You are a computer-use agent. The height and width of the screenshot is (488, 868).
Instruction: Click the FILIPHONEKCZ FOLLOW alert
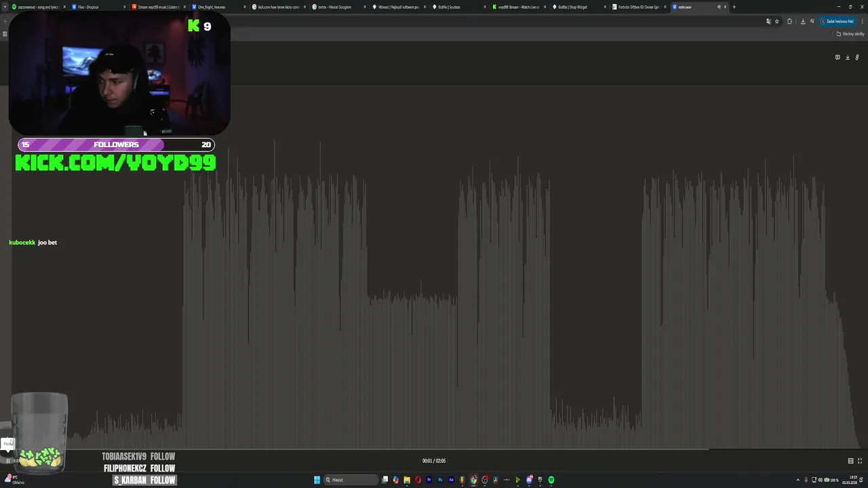pyautogui.click(x=139, y=468)
